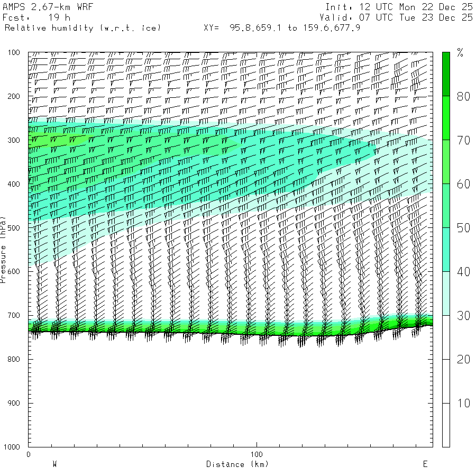
Task: Click the 200 pressure axis label
Action: [x=14, y=97]
